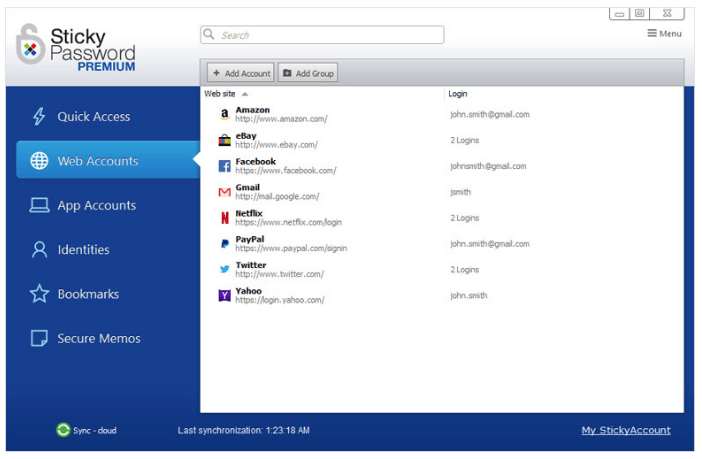Viewport: 702px width, 459px height.
Task: Open Secure Memos section
Action: point(98,339)
